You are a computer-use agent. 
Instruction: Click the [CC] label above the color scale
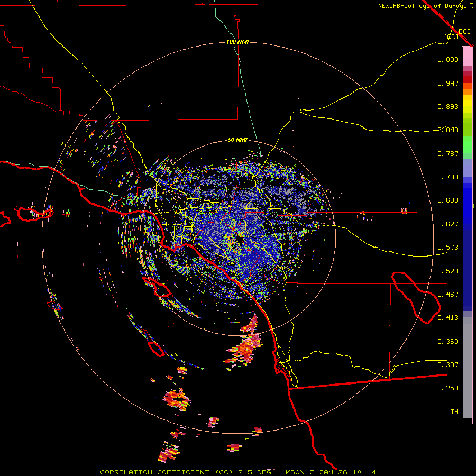click(x=452, y=36)
